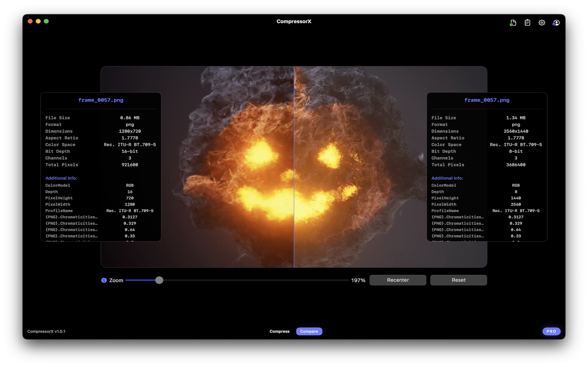Click the clipboard icon in the toolbar
Image resolution: width=588 pixels, height=367 pixels.
(x=527, y=22)
